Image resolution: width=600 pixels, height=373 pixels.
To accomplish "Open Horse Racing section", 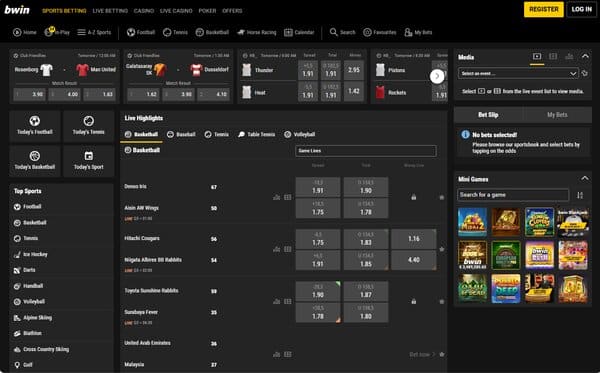I will [257, 33].
